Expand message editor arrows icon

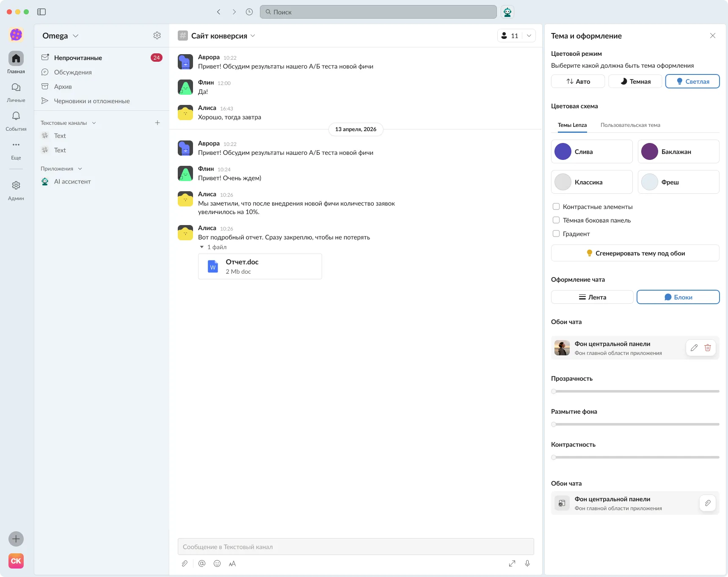[512, 563]
